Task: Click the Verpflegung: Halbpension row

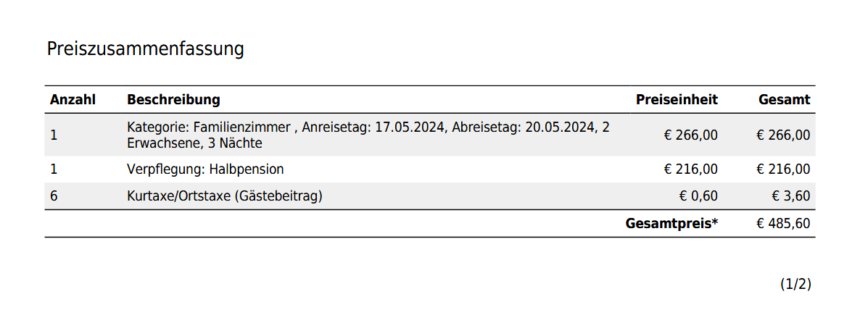Action: (429, 169)
